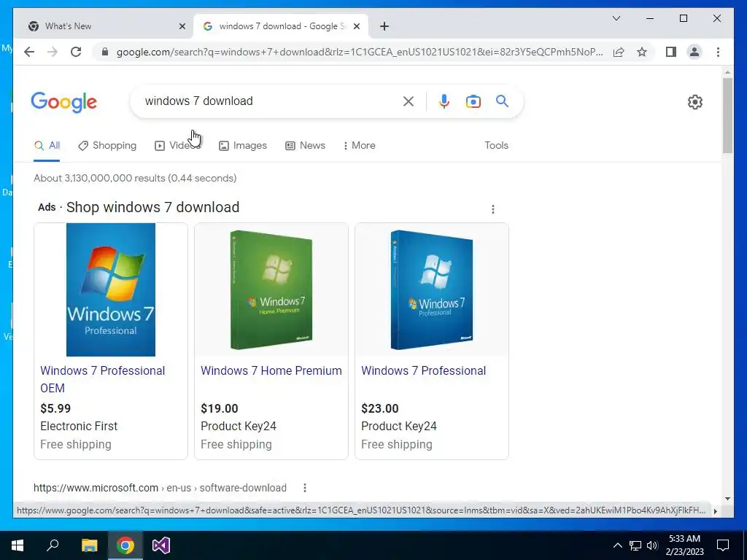Go back to the previous page
This screenshot has width=747, height=560.
click(x=29, y=52)
